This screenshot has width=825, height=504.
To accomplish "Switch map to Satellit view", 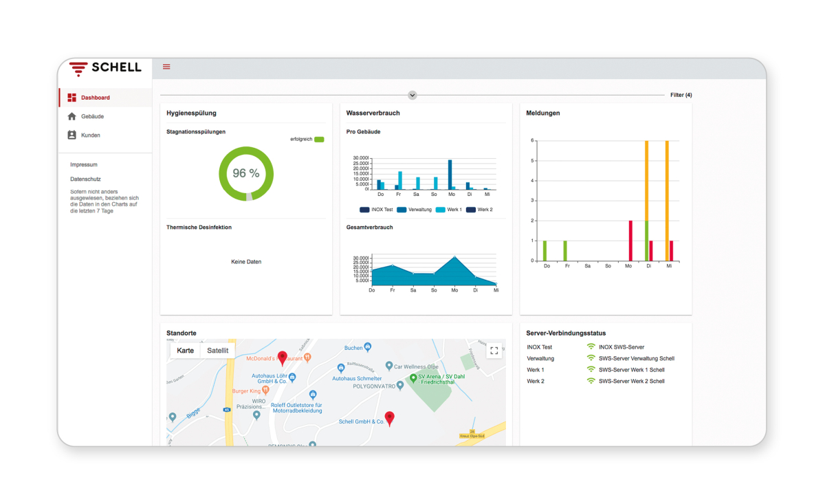I will click(x=218, y=351).
